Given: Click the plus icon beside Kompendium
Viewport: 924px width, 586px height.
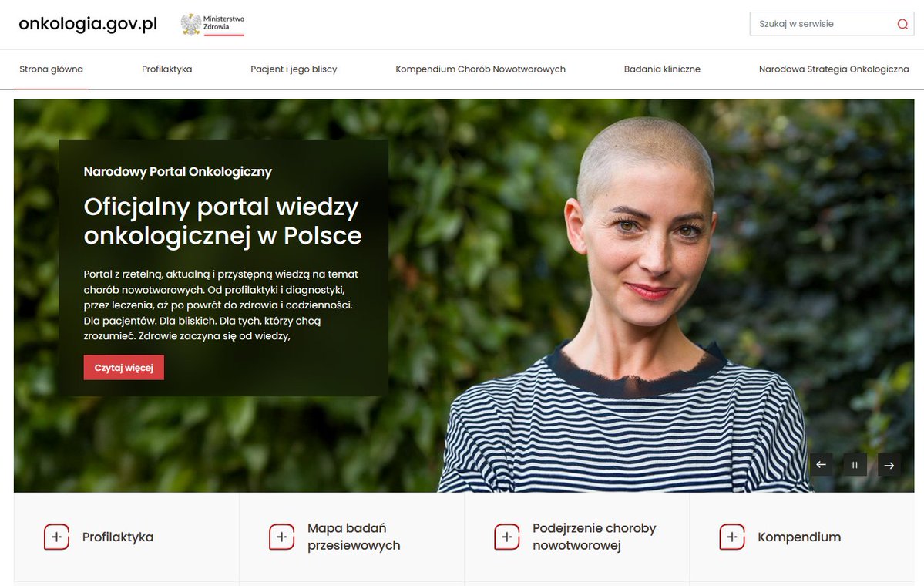Looking at the screenshot, I should (732, 537).
